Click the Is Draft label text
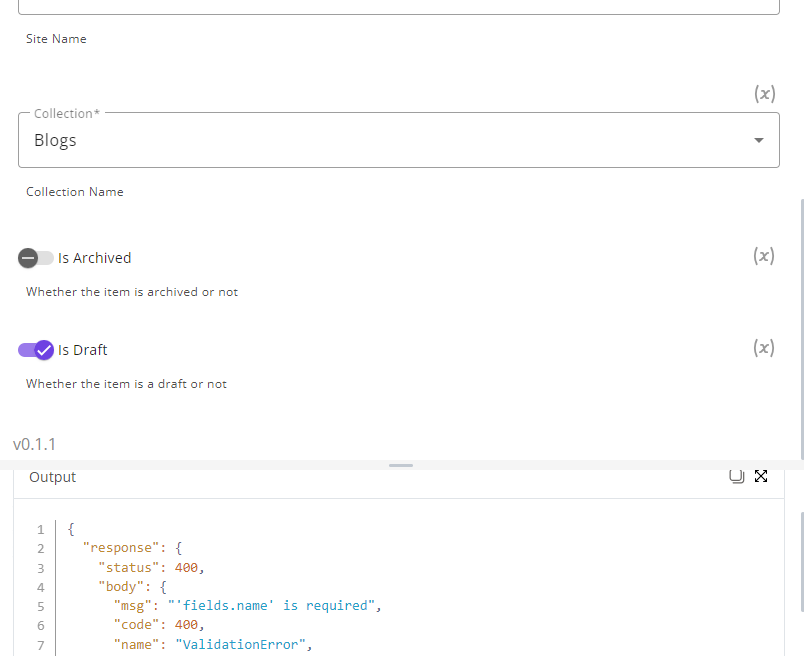The image size is (804, 656). (x=83, y=350)
